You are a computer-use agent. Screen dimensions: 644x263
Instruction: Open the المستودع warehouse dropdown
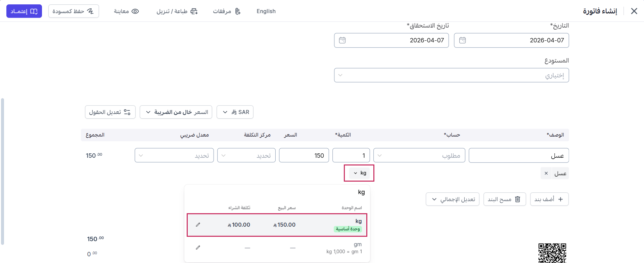click(451, 75)
